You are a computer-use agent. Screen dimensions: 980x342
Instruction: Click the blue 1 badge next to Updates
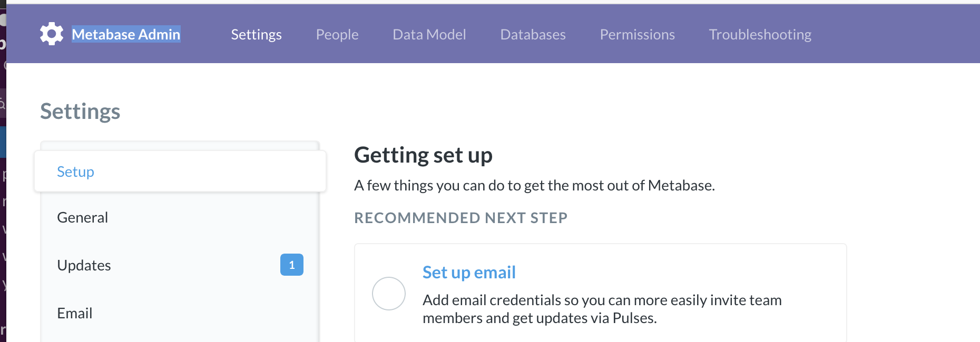coord(291,265)
